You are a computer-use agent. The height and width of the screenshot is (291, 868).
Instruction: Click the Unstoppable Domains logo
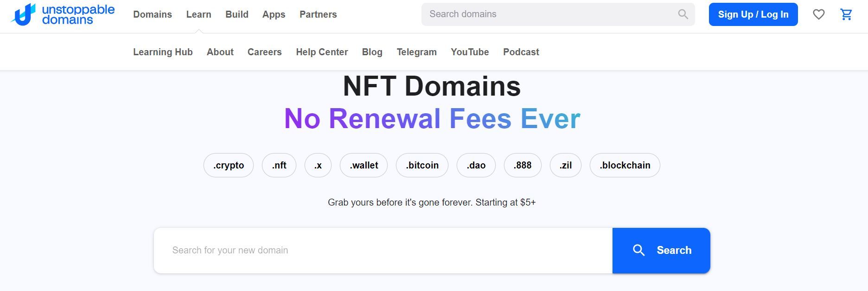(63, 14)
